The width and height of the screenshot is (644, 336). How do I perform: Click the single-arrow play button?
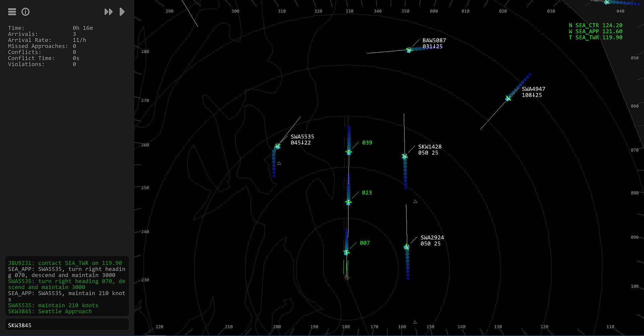pyautogui.click(x=122, y=12)
